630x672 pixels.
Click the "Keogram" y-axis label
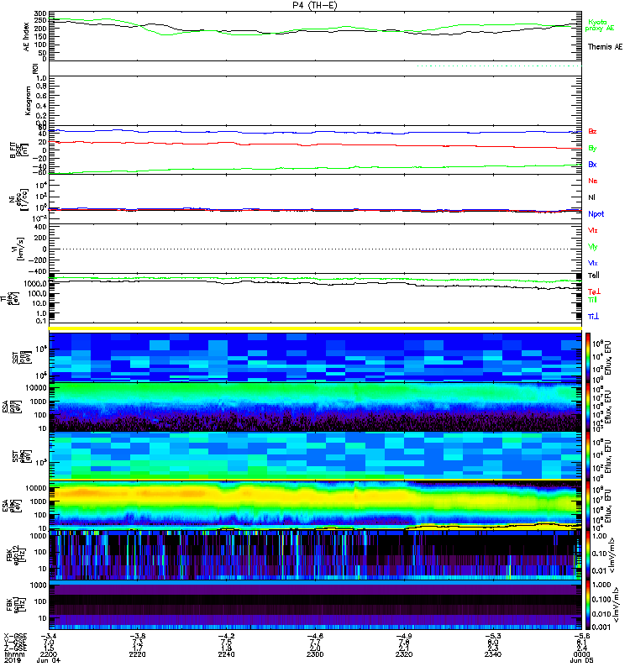[28, 101]
